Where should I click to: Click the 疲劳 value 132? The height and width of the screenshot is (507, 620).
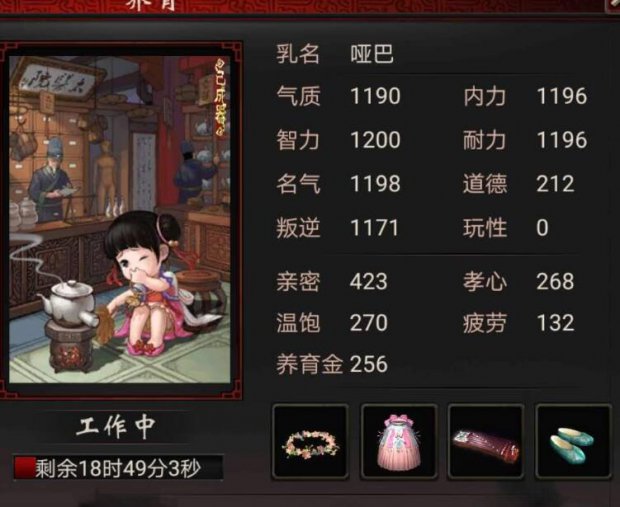(x=555, y=323)
